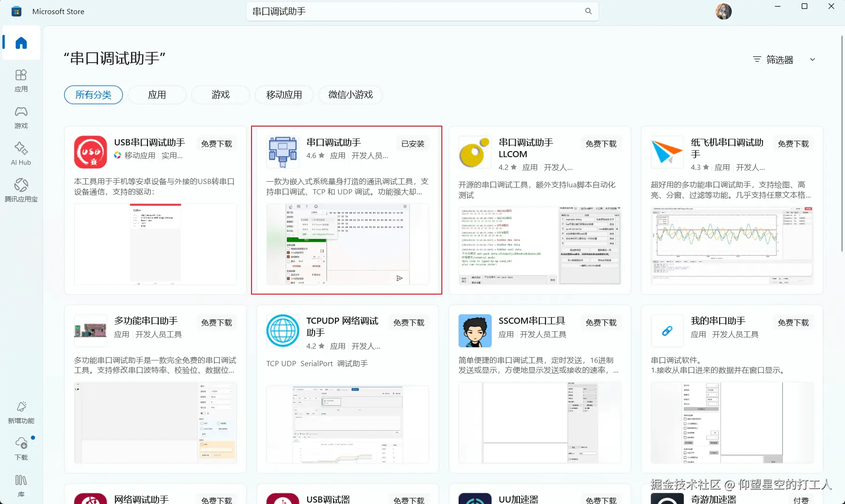Click 免费下载 for 多功能串口助手

[x=217, y=322]
